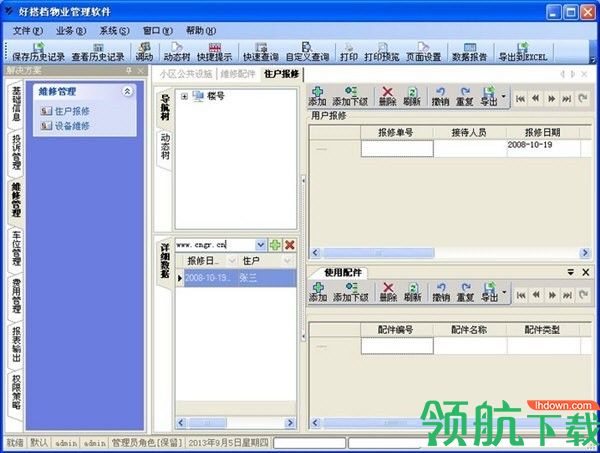Screen dimensions: 600x453
Task: Select the 2008-10-19 张三 row
Action: pyautogui.click(x=240, y=278)
